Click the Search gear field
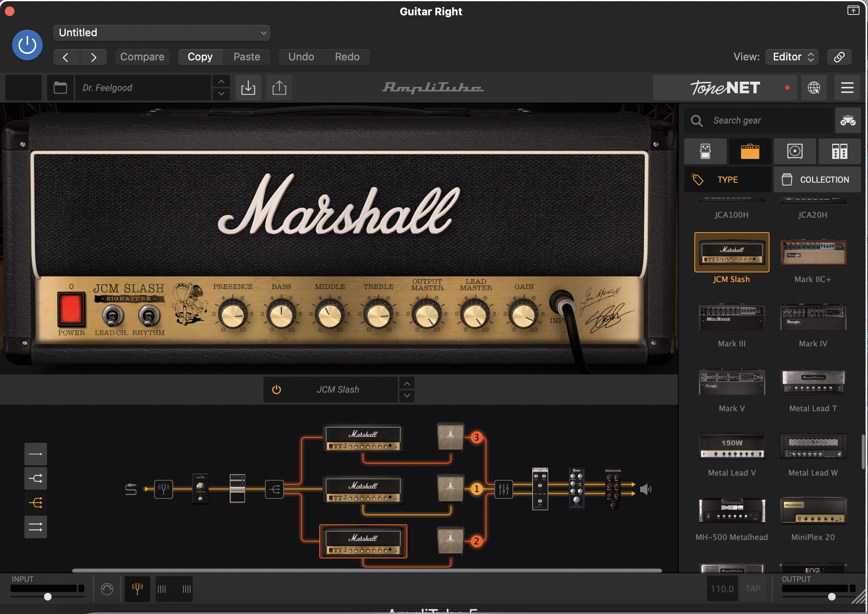The width and height of the screenshot is (868, 614). [758, 120]
